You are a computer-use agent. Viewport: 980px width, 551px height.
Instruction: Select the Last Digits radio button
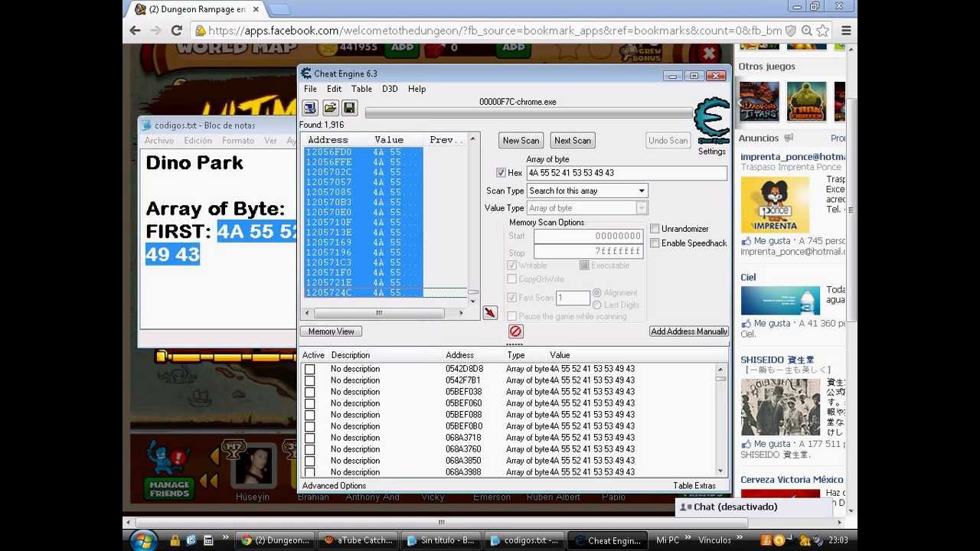pos(597,305)
